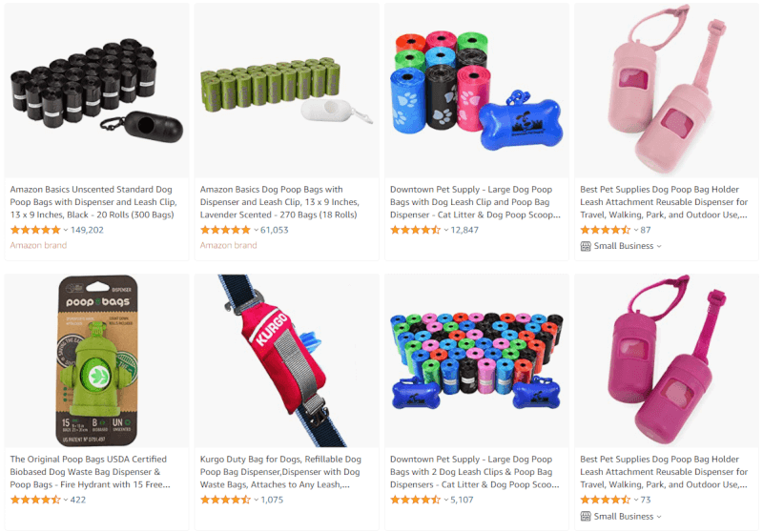763x532 pixels.
Task: Click the multicolor rolls with blue bone dispenser image
Action: 476,92
